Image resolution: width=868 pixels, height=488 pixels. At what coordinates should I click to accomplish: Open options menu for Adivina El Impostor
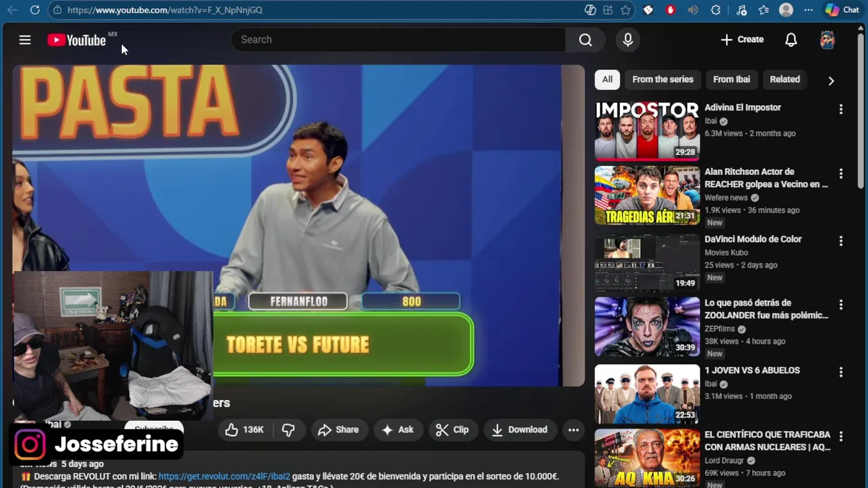pyautogui.click(x=841, y=109)
